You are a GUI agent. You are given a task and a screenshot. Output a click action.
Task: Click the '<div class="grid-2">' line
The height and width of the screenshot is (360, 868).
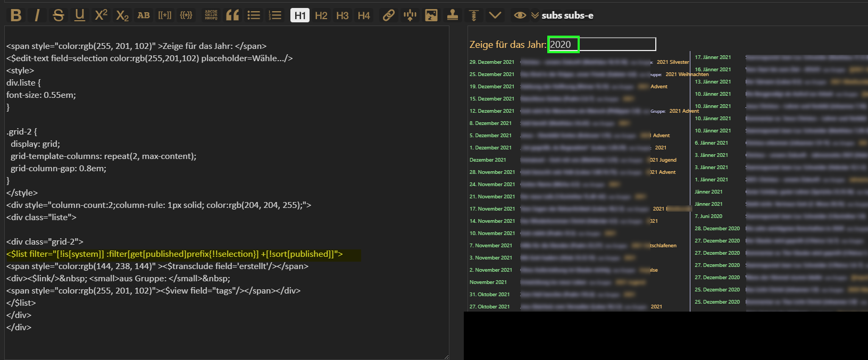pyautogui.click(x=45, y=242)
